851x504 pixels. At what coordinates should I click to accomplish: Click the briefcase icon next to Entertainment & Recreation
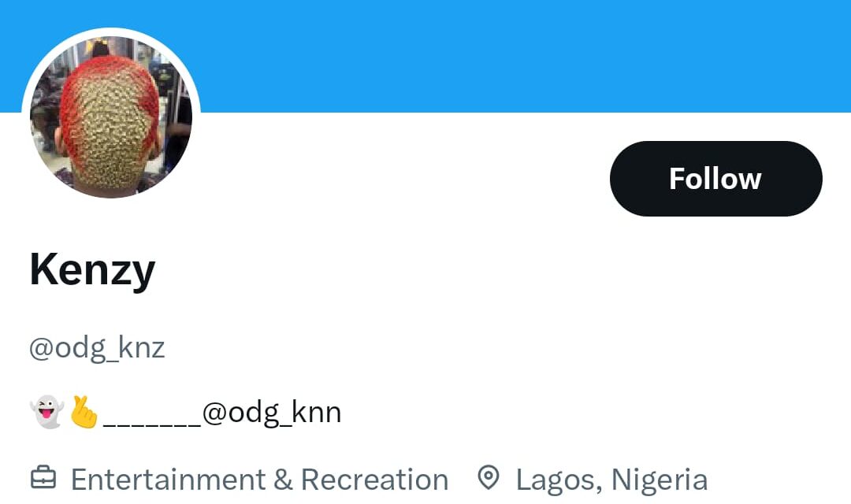point(45,478)
